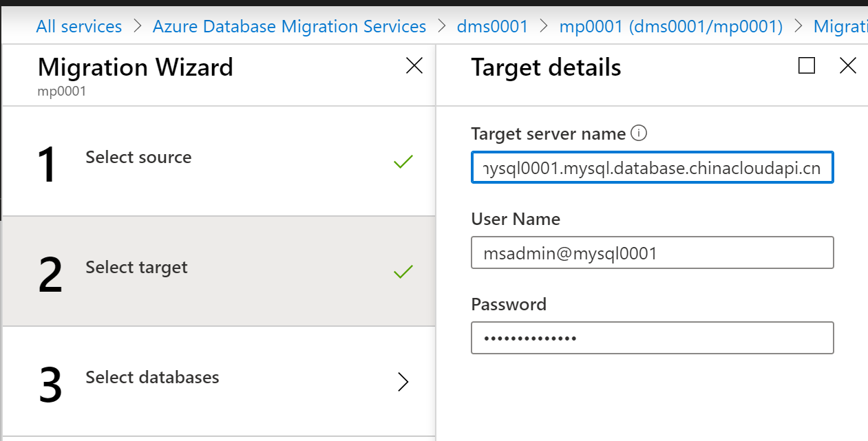The width and height of the screenshot is (868, 441).
Task: Focus the Target server name field
Action: click(652, 168)
